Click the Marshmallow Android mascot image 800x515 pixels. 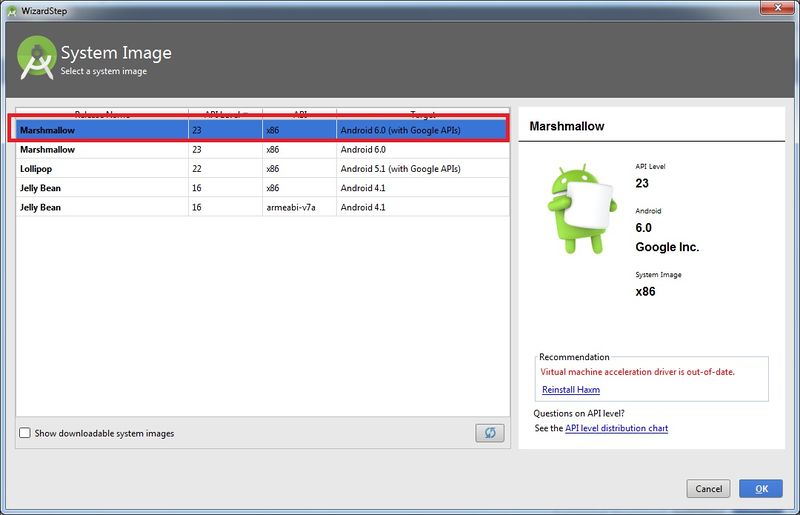[x=581, y=209]
